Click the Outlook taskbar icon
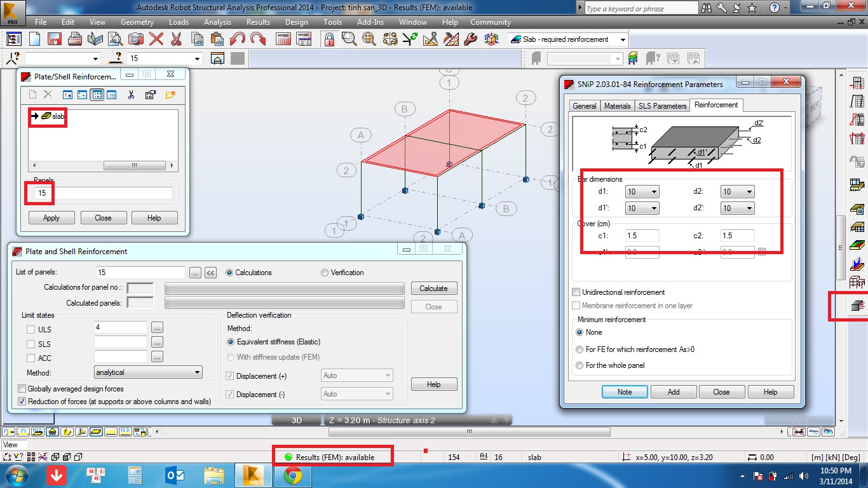 tap(173, 475)
